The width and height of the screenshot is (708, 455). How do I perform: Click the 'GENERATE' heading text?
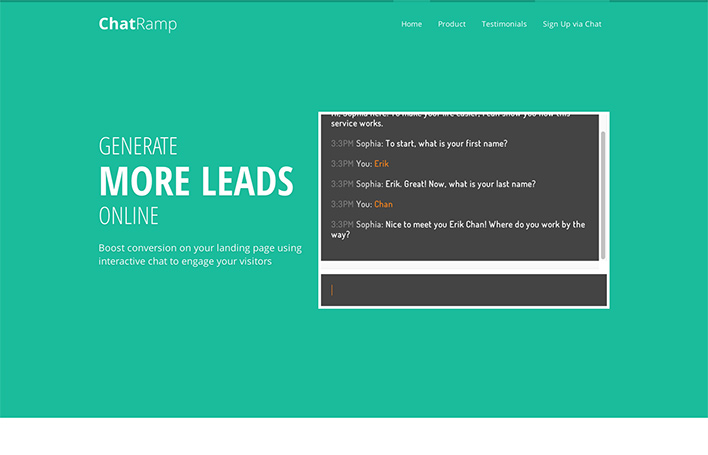138,146
